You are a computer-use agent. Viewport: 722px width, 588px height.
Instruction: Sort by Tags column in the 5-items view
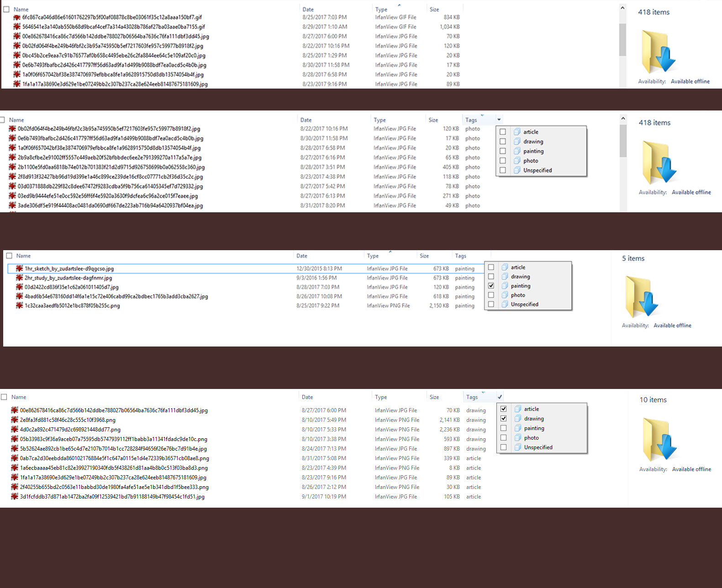pyautogui.click(x=461, y=256)
